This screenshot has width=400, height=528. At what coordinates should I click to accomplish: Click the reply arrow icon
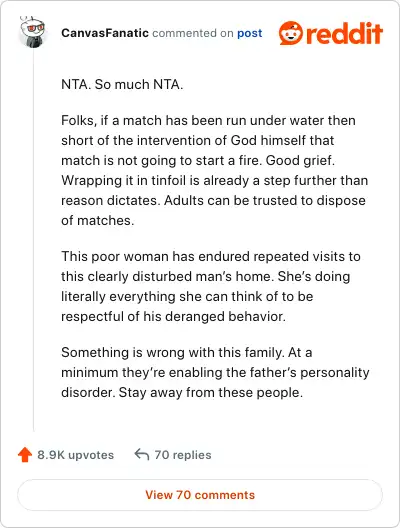pos(142,454)
